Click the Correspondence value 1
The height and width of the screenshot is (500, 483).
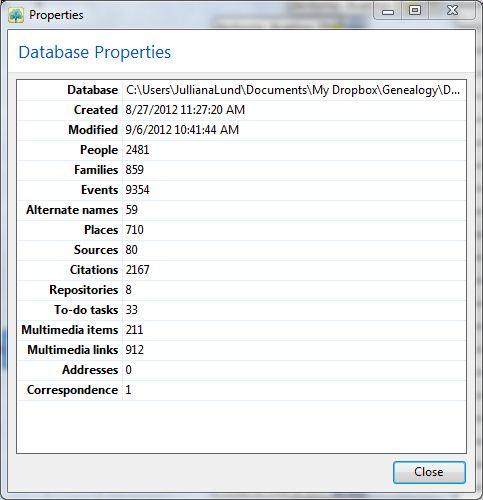tap(128, 390)
